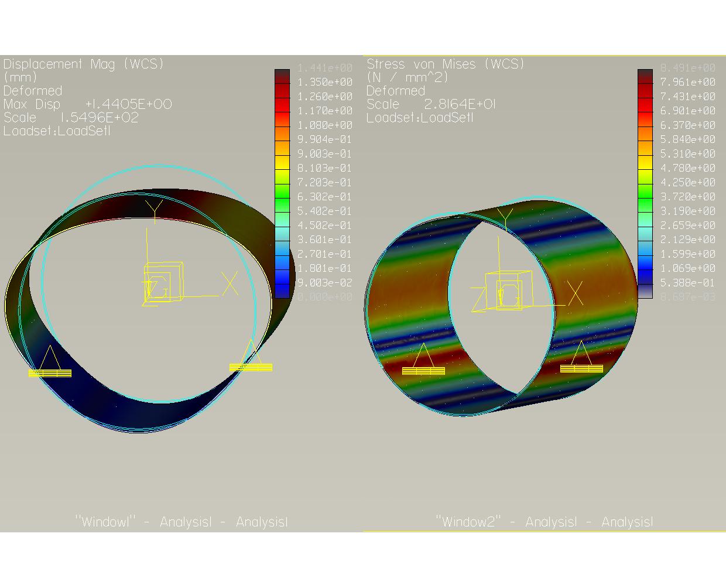Click the stress legend band below 7.431e+00
The width and height of the screenshot is (726, 588).
(x=645, y=105)
